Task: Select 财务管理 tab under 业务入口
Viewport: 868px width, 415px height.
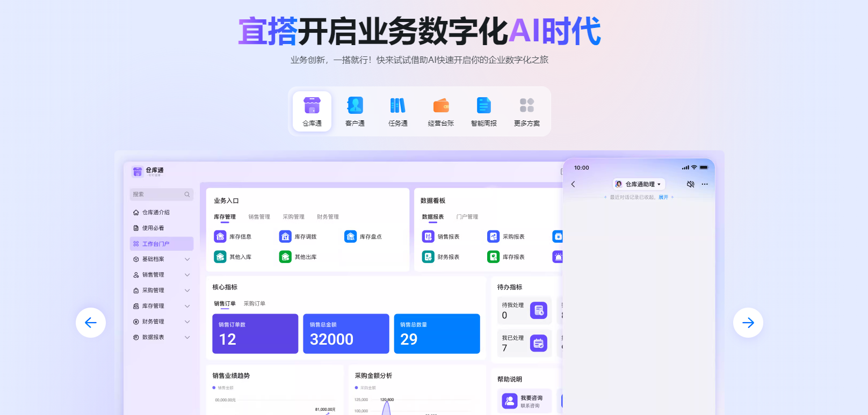Action: (x=328, y=217)
